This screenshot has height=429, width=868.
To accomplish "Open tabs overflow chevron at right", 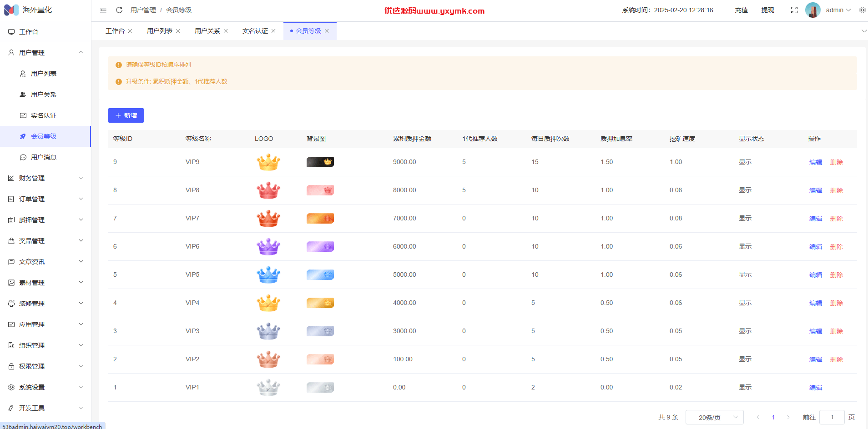I will pos(864,31).
